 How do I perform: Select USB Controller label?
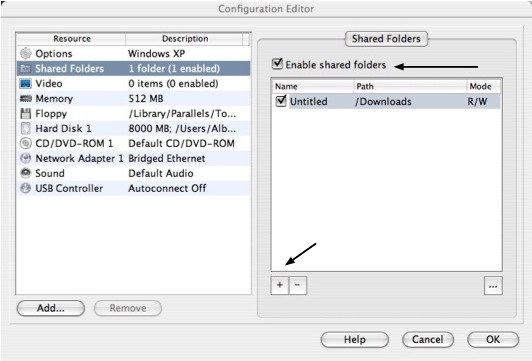point(69,188)
